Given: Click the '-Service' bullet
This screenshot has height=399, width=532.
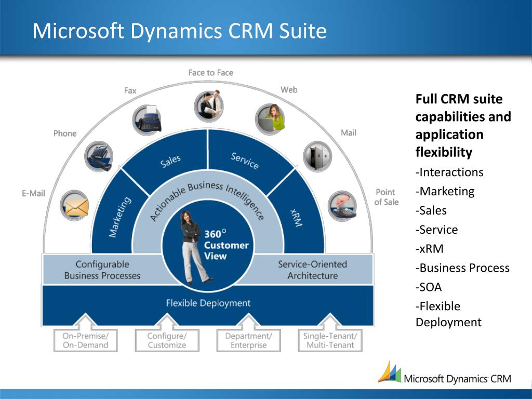Looking at the screenshot, I should pyautogui.click(x=436, y=230).
